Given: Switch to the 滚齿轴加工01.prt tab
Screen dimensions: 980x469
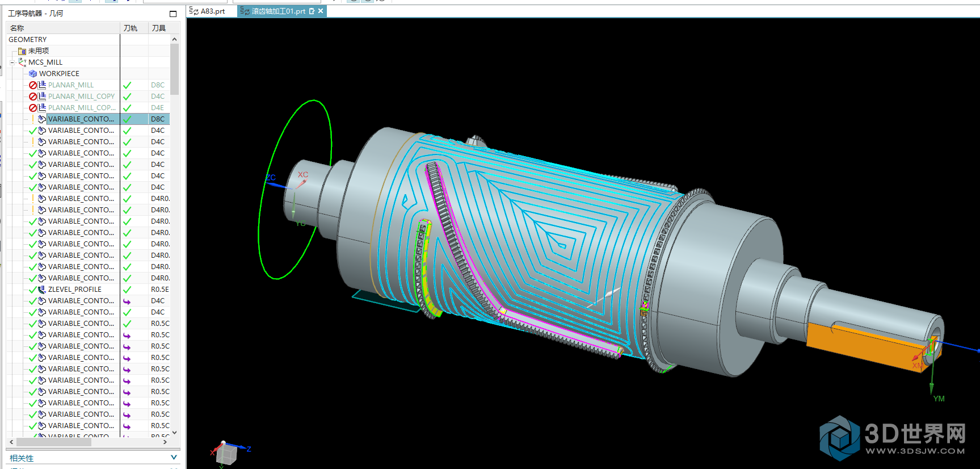Looking at the screenshot, I should [x=281, y=11].
